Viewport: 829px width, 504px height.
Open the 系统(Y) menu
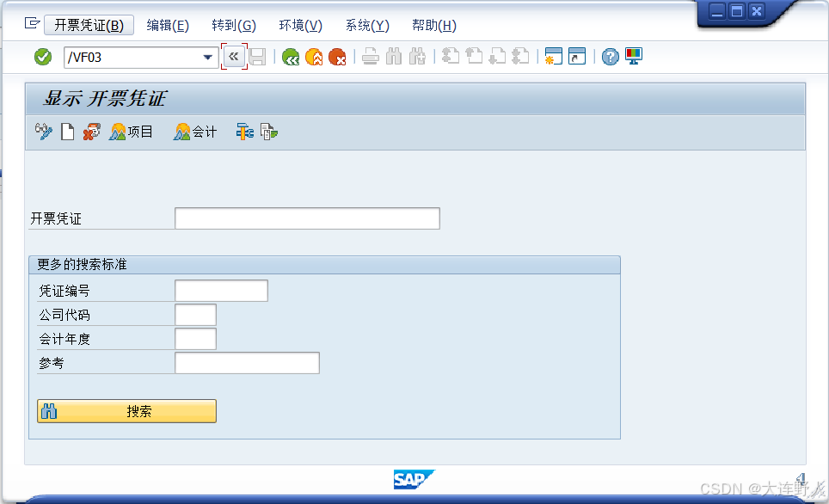tap(367, 26)
